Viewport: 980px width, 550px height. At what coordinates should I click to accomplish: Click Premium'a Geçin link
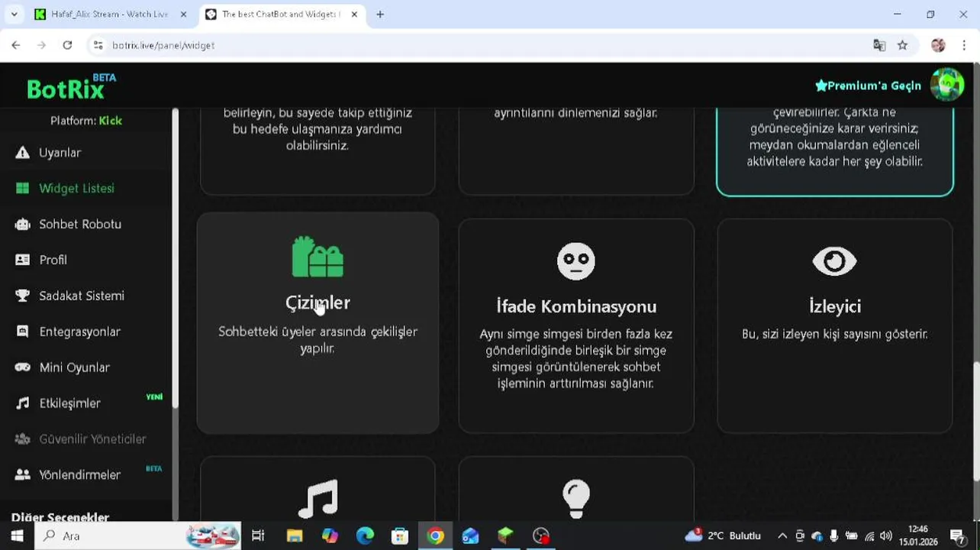(868, 86)
